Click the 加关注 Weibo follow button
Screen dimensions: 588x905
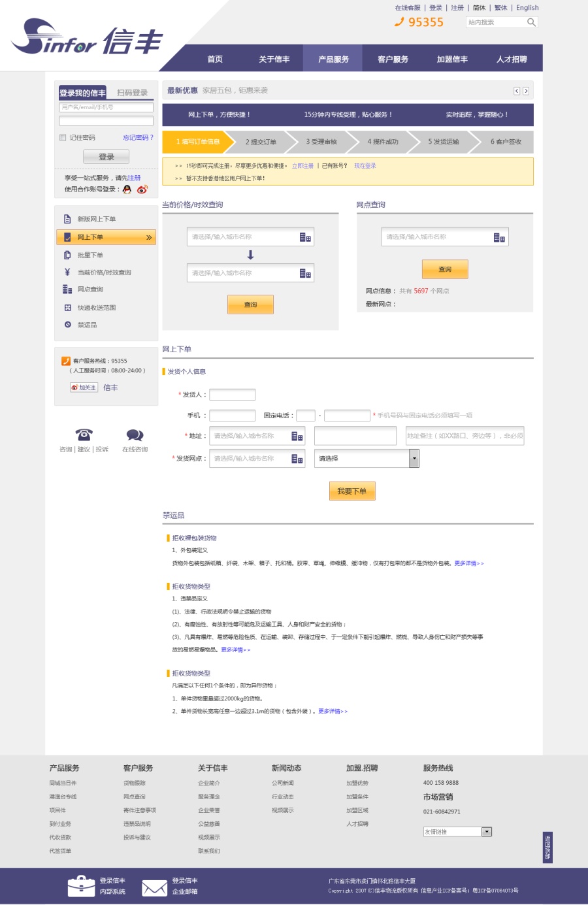pos(84,387)
